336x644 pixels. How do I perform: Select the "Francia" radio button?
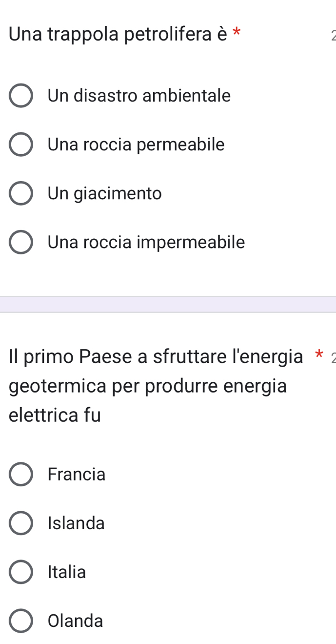pos(21,475)
